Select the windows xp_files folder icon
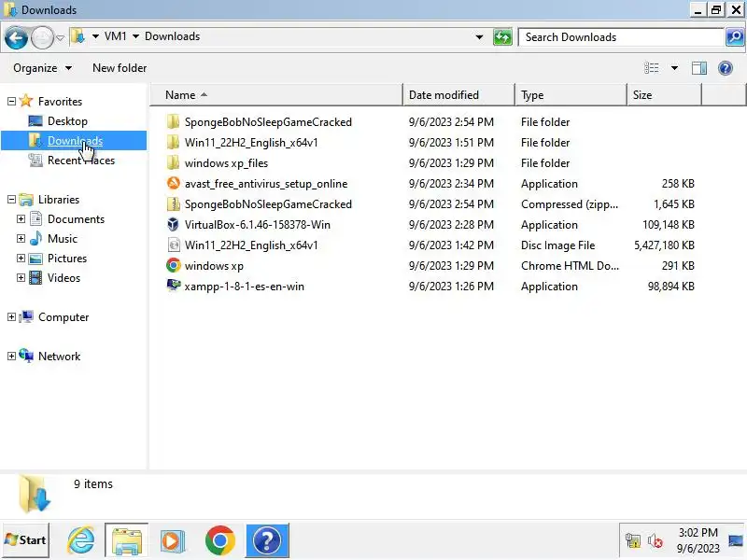Image resolution: width=747 pixels, height=560 pixels. coord(174,162)
